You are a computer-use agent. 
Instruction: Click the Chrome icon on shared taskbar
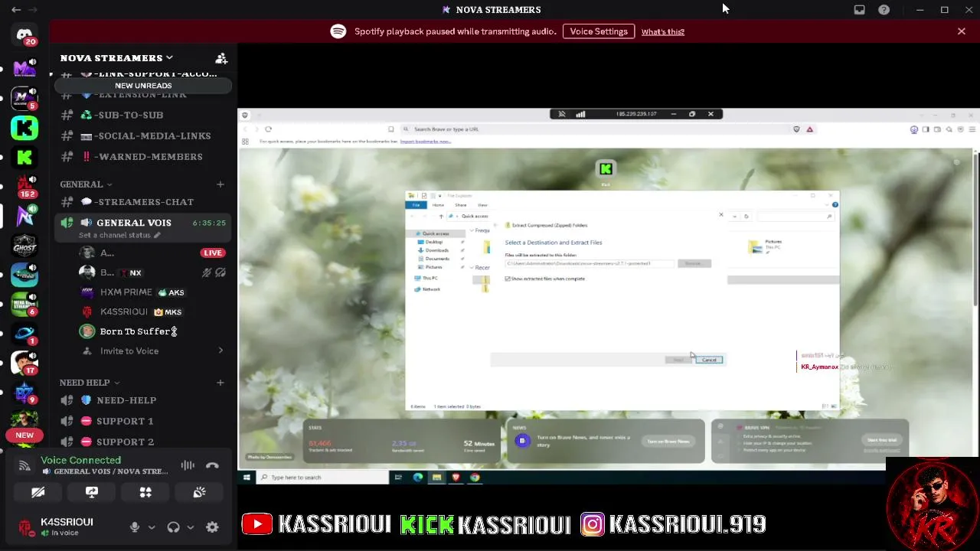click(475, 478)
